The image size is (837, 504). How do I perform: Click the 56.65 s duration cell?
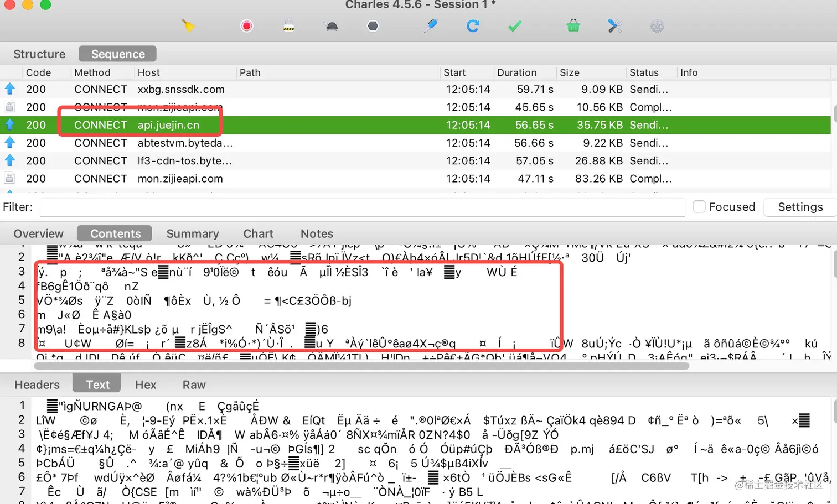click(534, 125)
